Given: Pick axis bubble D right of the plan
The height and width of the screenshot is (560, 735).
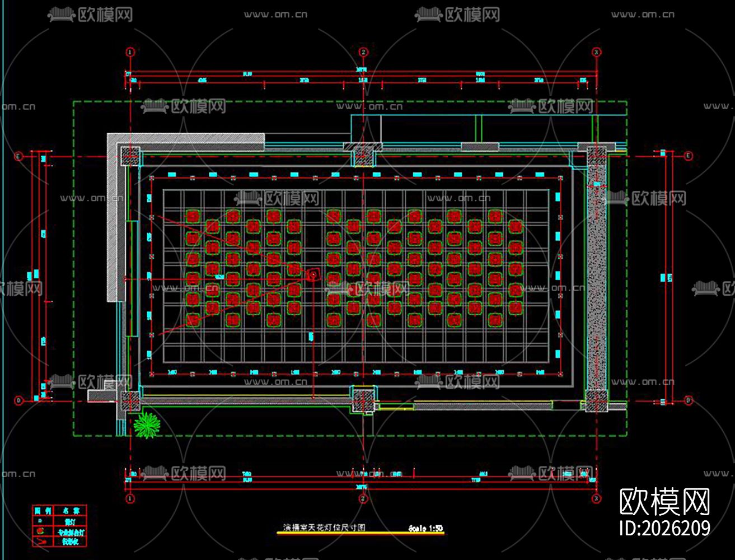Looking at the screenshot, I should (689, 400).
